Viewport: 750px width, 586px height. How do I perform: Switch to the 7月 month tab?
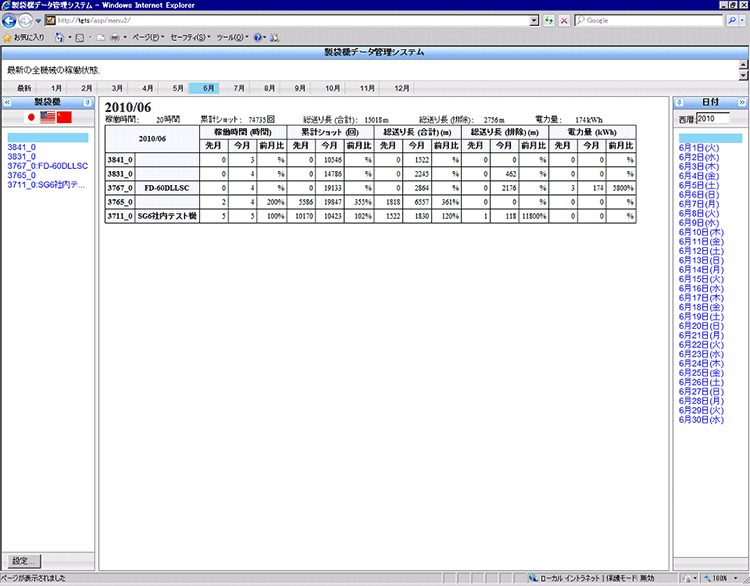239,88
